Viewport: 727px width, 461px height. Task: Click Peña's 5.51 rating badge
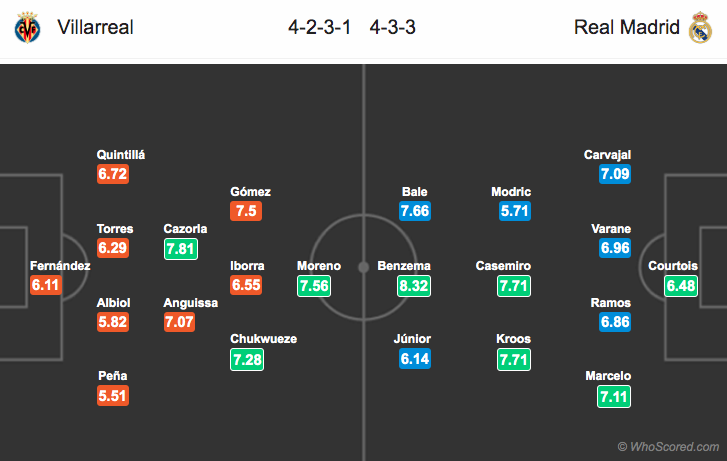pyautogui.click(x=113, y=396)
